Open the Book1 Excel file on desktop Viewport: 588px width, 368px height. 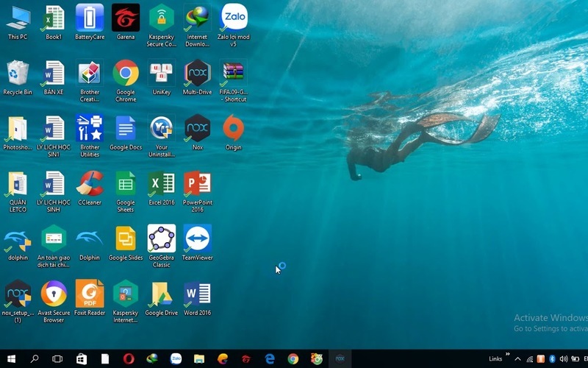tap(54, 22)
